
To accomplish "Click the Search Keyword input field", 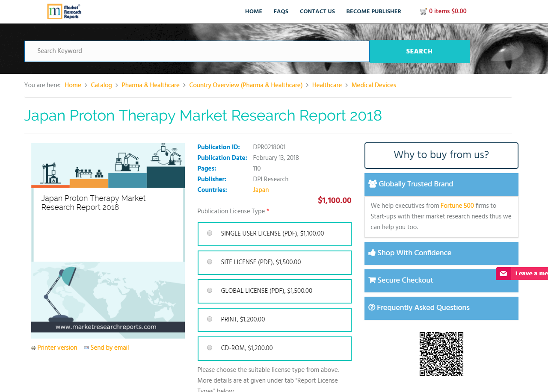I will point(197,51).
